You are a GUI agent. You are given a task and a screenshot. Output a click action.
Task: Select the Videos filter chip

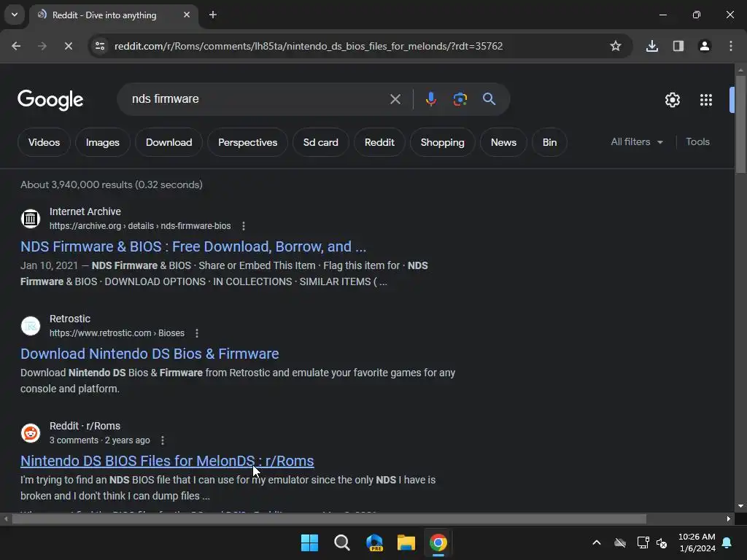pyautogui.click(x=44, y=142)
